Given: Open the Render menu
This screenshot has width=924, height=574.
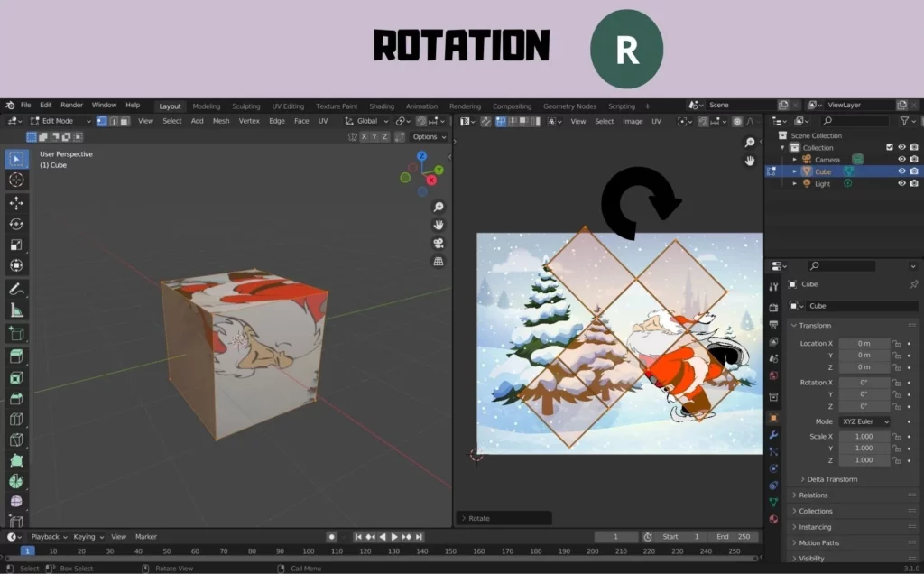Looking at the screenshot, I should (72, 105).
